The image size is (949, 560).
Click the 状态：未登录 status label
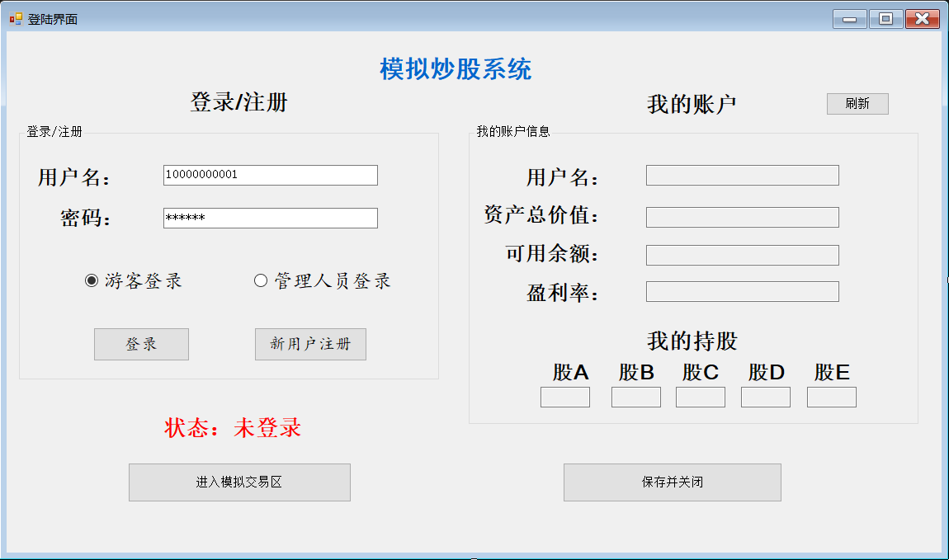coord(234,427)
